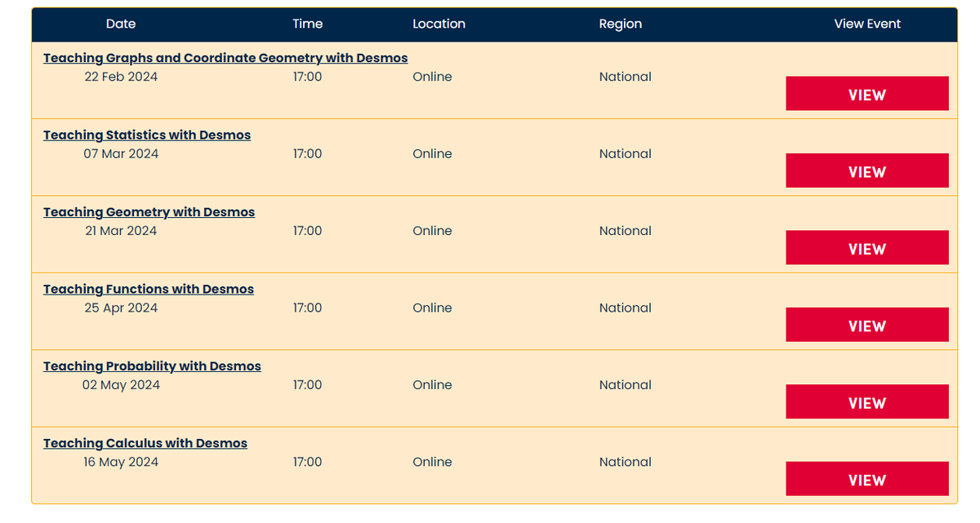Open the Teaching Calculus with Desmos link
Viewport: 980px width, 523px height.
(x=145, y=442)
